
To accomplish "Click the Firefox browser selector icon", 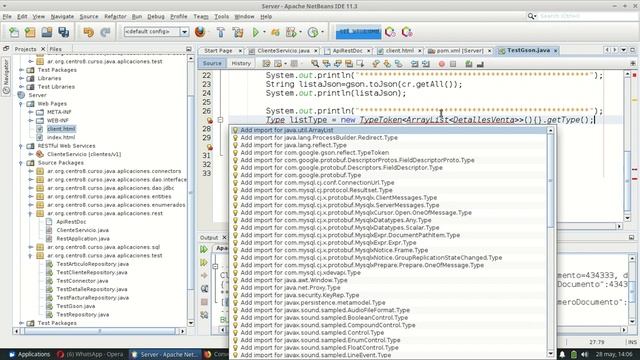I will click(x=200, y=32).
